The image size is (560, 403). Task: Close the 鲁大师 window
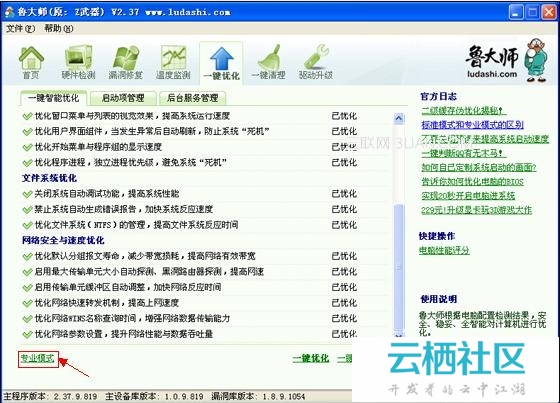coord(549,13)
